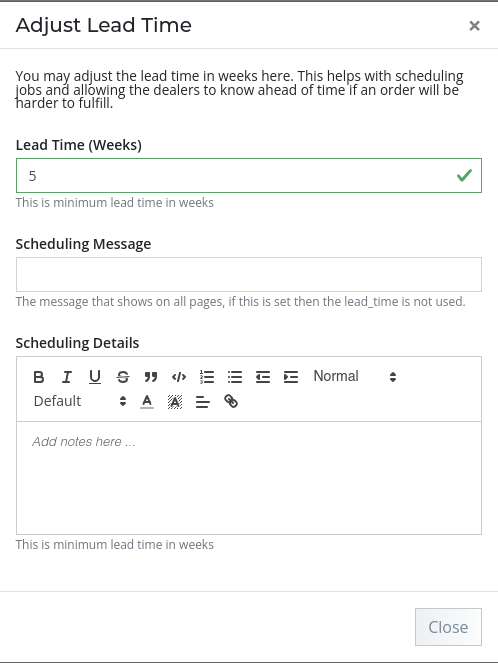Start a bulleted list
Screen dimensions: 498x663
point(235,377)
